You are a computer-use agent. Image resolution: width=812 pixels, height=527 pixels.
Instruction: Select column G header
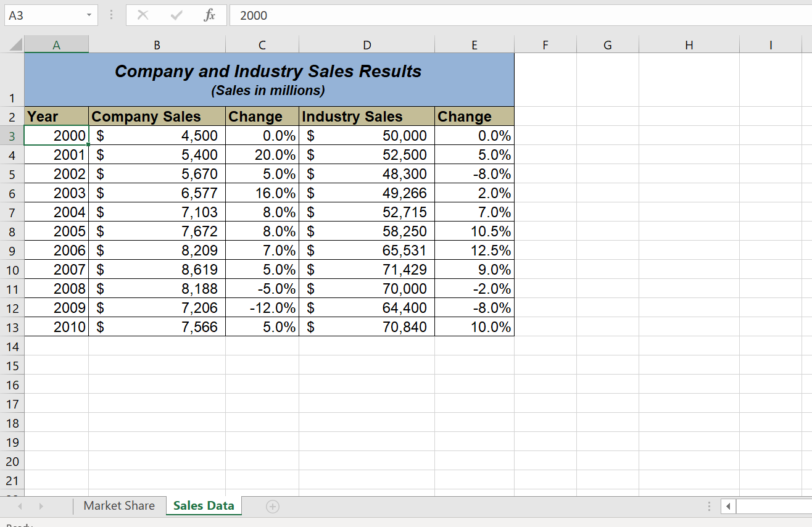[x=608, y=44]
